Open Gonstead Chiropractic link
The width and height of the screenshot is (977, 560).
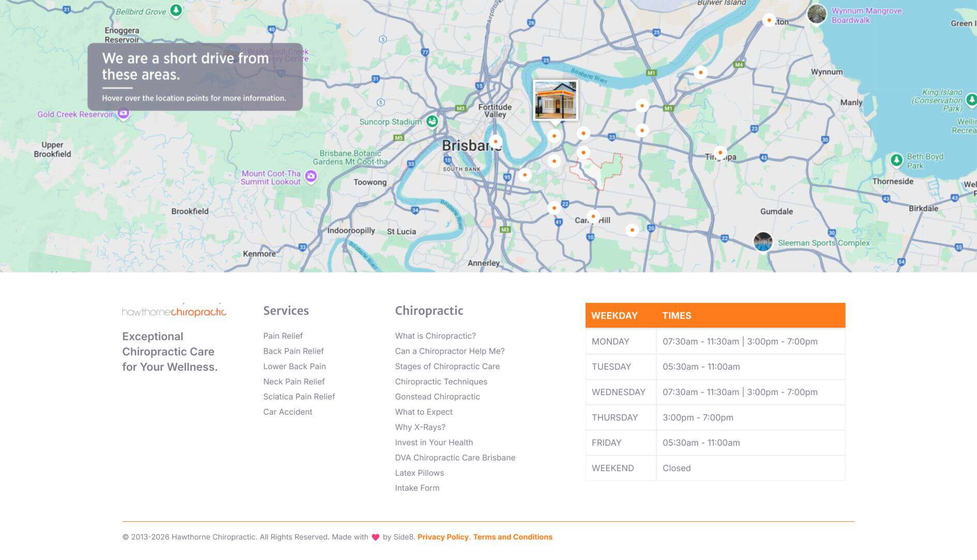click(x=438, y=397)
